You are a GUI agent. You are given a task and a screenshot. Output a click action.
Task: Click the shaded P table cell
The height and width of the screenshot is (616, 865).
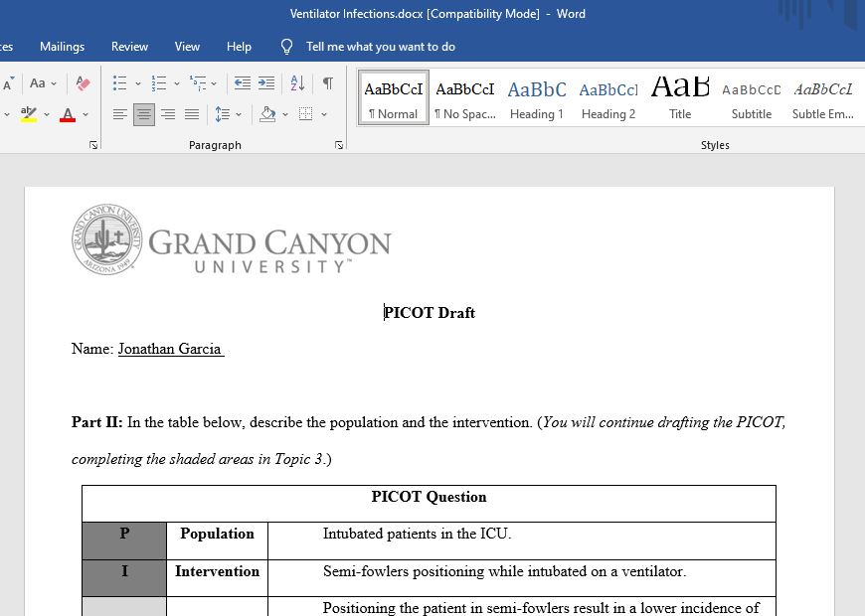coord(124,540)
